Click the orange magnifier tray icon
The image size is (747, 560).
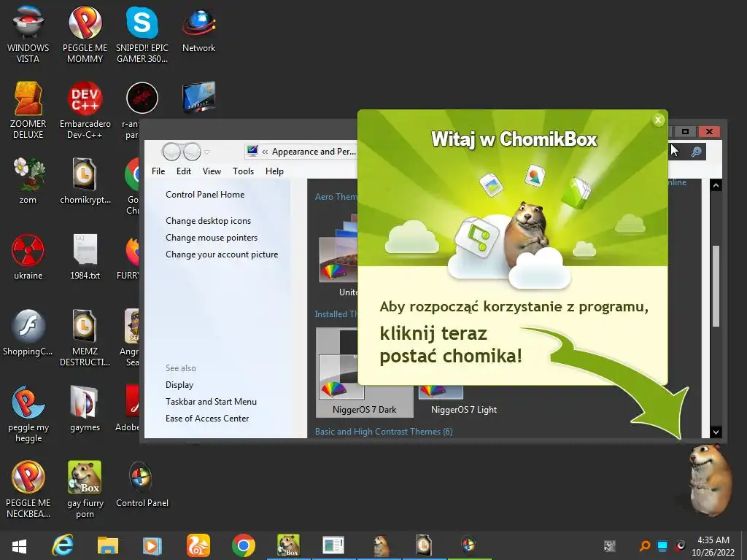point(645,545)
